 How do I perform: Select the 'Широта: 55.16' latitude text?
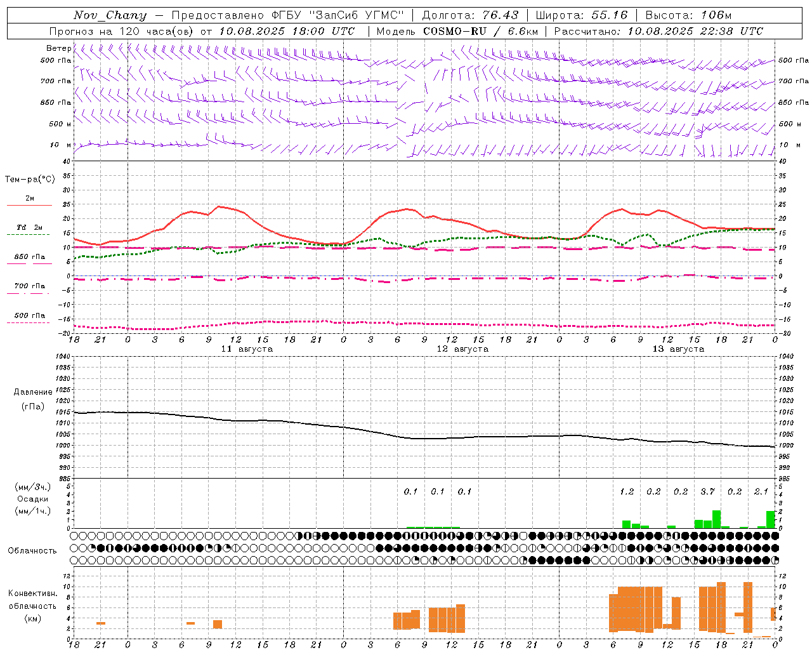click(x=582, y=15)
